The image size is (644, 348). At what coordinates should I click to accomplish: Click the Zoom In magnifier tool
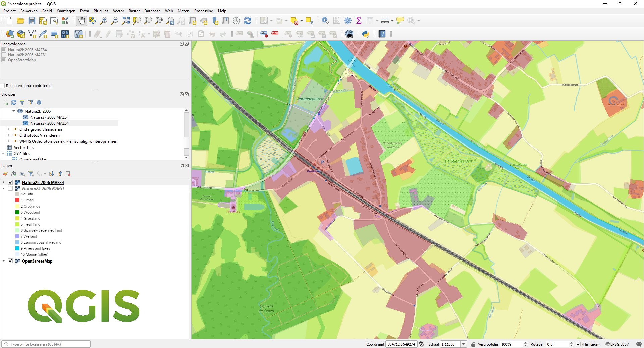(x=104, y=21)
